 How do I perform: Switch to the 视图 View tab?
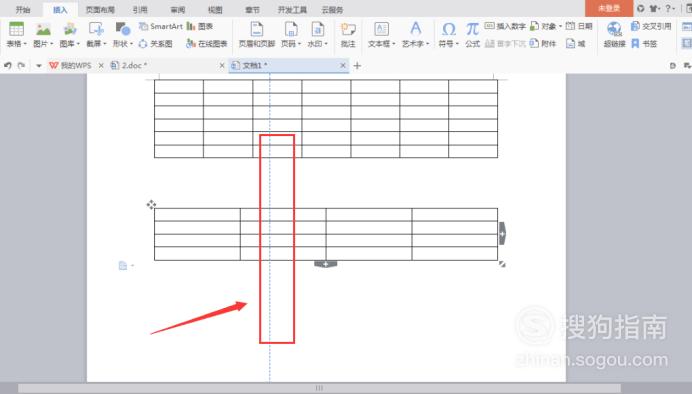click(x=215, y=9)
